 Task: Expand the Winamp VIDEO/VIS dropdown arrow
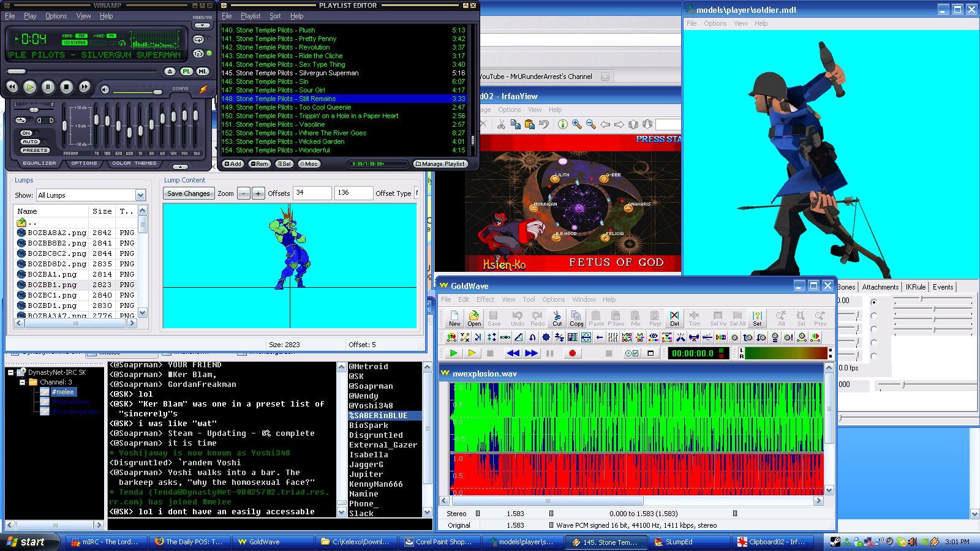(202, 25)
